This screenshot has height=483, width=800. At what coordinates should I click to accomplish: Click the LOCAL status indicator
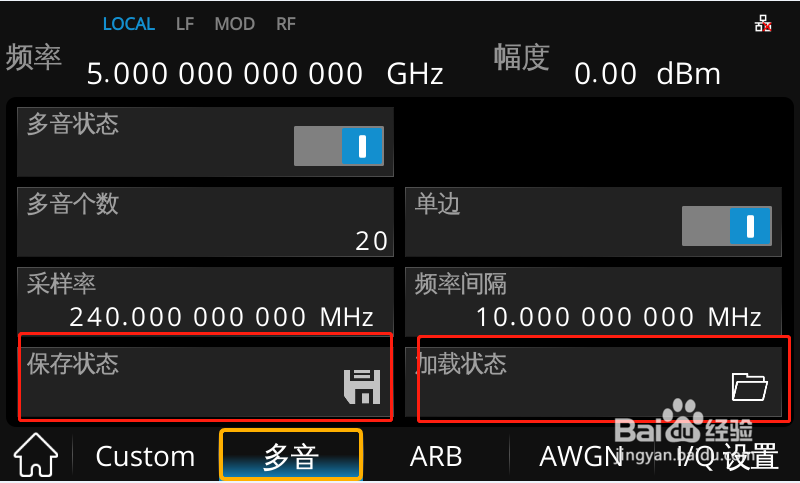(x=129, y=24)
